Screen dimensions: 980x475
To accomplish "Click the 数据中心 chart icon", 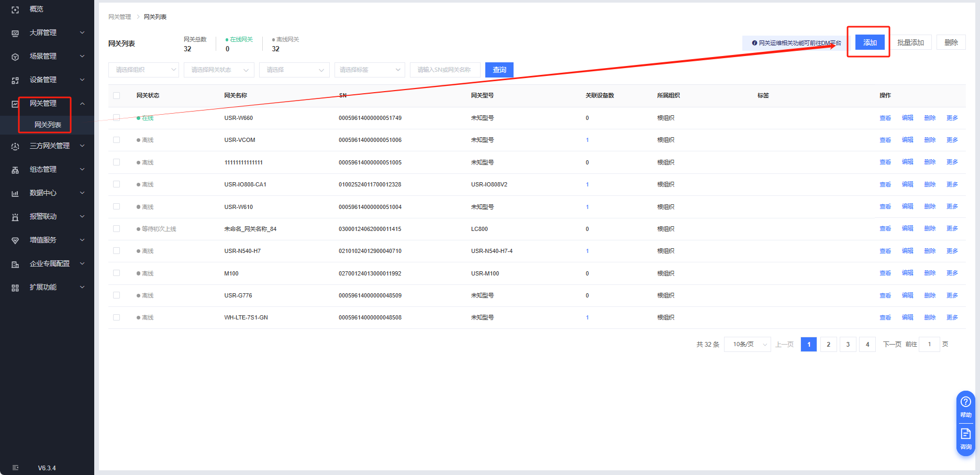I will 15,193.
